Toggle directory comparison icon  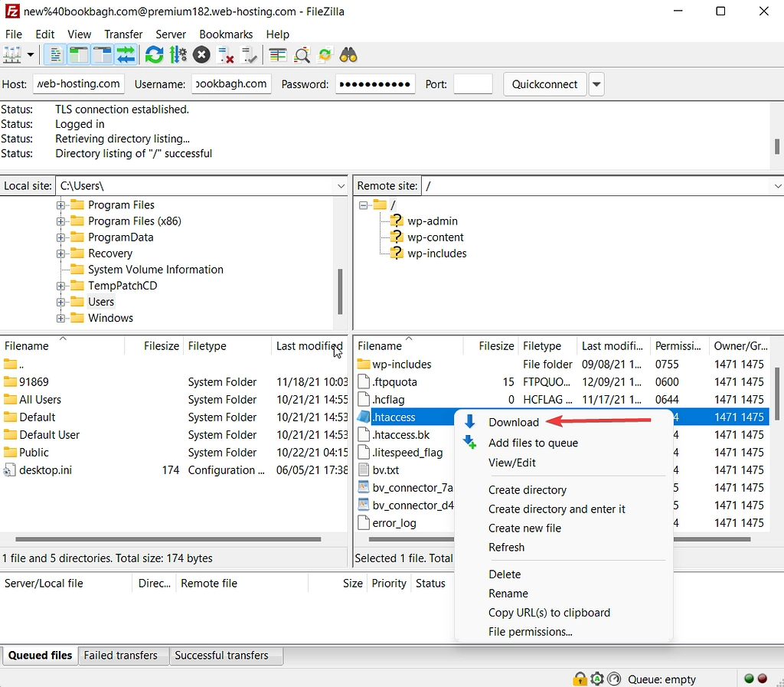302,55
